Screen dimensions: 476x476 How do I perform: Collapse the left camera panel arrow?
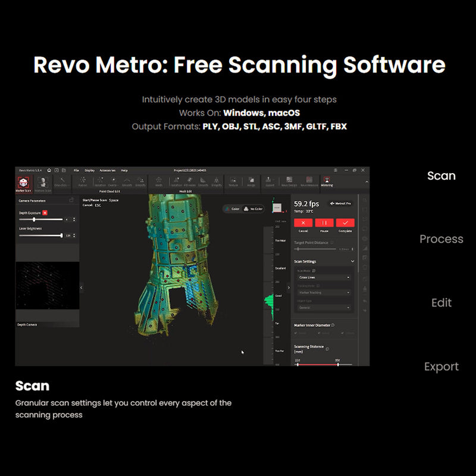(x=81, y=287)
